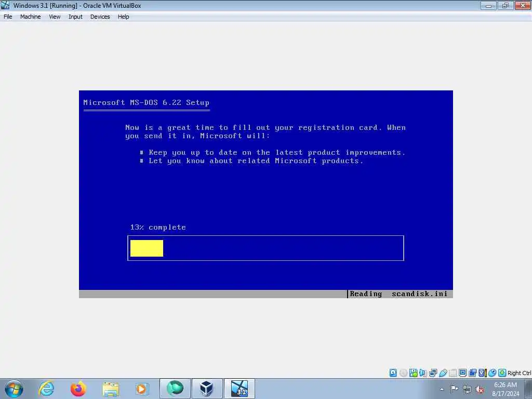Click the Show Desktop strip at taskbar end
532x399 pixels.
528,389
